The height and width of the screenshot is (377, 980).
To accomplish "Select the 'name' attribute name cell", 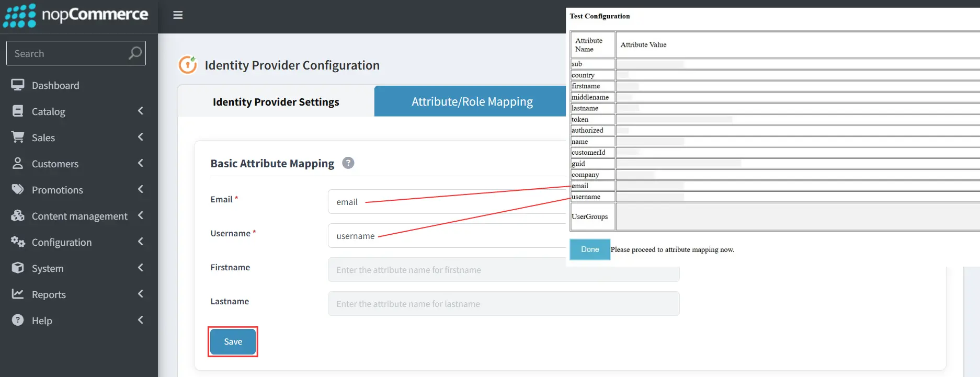I will [592, 141].
